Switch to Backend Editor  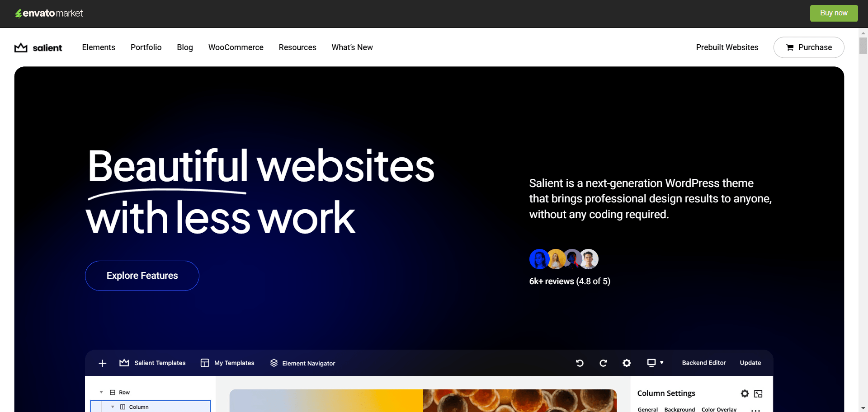tap(704, 363)
